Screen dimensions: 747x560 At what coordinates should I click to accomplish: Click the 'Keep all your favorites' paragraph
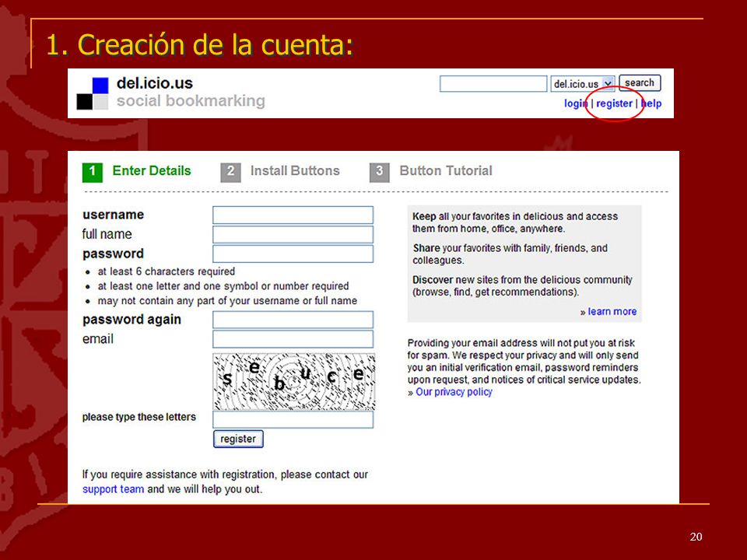(515, 222)
